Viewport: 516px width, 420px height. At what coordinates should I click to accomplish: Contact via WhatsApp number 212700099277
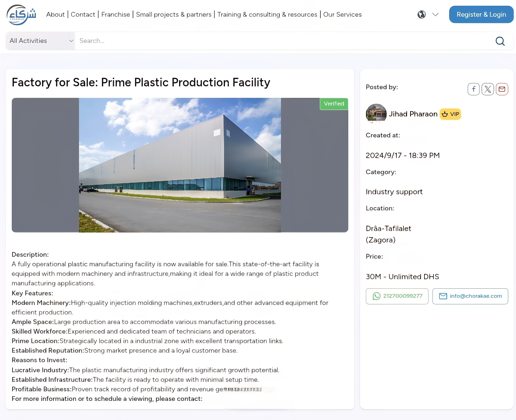(x=397, y=296)
